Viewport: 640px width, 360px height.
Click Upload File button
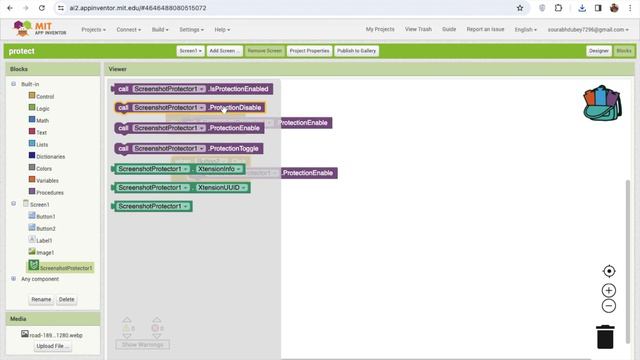(x=53, y=346)
